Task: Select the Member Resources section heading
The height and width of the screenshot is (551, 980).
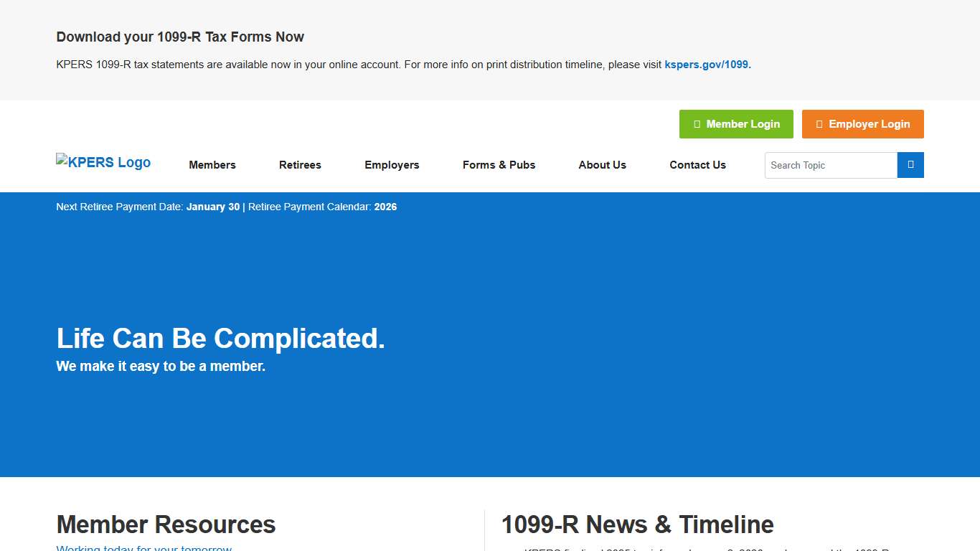Action: point(166,524)
